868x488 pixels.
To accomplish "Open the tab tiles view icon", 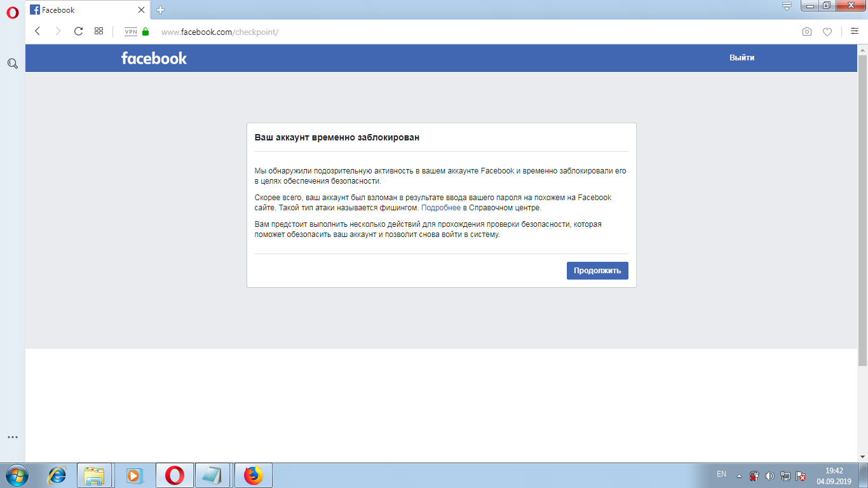I will pos(98,30).
